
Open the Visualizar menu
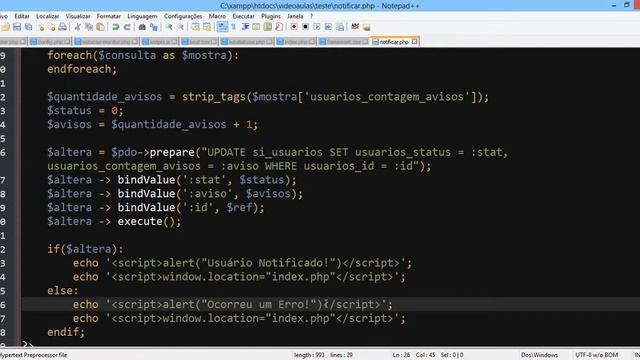pyautogui.click(x=78, y=16)
